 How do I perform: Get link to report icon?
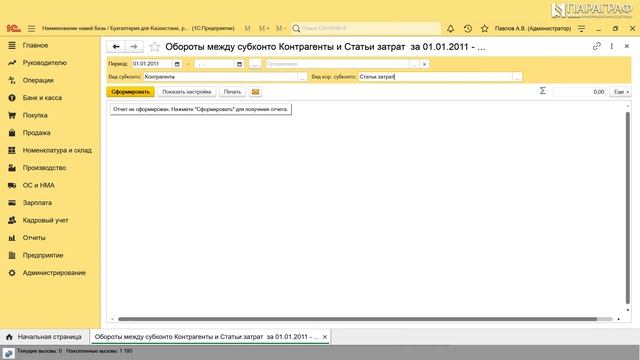click(x=596, y=47)
